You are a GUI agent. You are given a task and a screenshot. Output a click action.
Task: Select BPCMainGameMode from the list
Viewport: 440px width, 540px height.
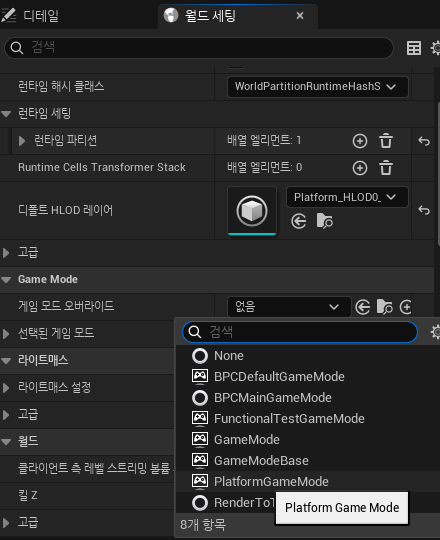pyautogui.click(x=308, y=398)
